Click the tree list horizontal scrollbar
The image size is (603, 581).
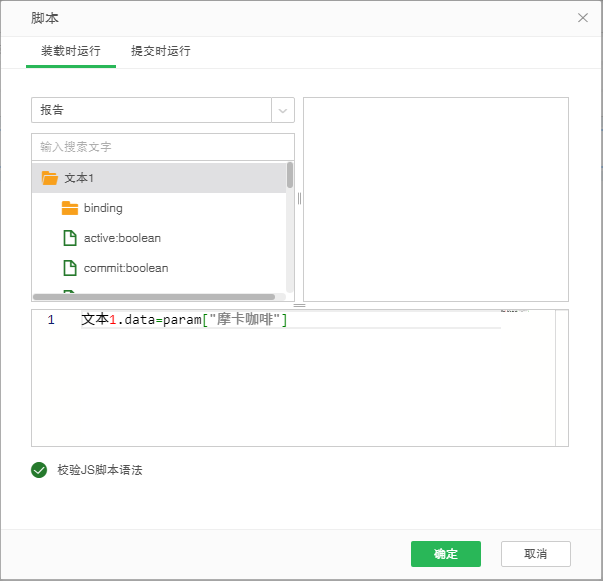(x=154, y=297)
